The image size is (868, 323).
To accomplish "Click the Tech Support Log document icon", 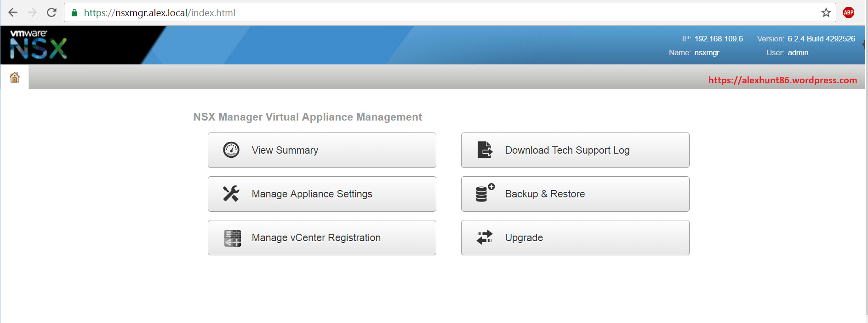I will 485,150.
